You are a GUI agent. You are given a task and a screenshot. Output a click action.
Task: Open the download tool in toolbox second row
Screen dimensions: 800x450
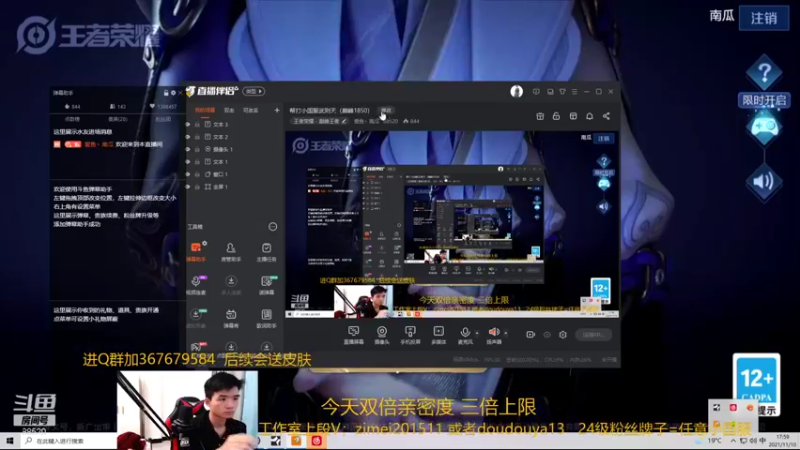[x=231, y=285]
